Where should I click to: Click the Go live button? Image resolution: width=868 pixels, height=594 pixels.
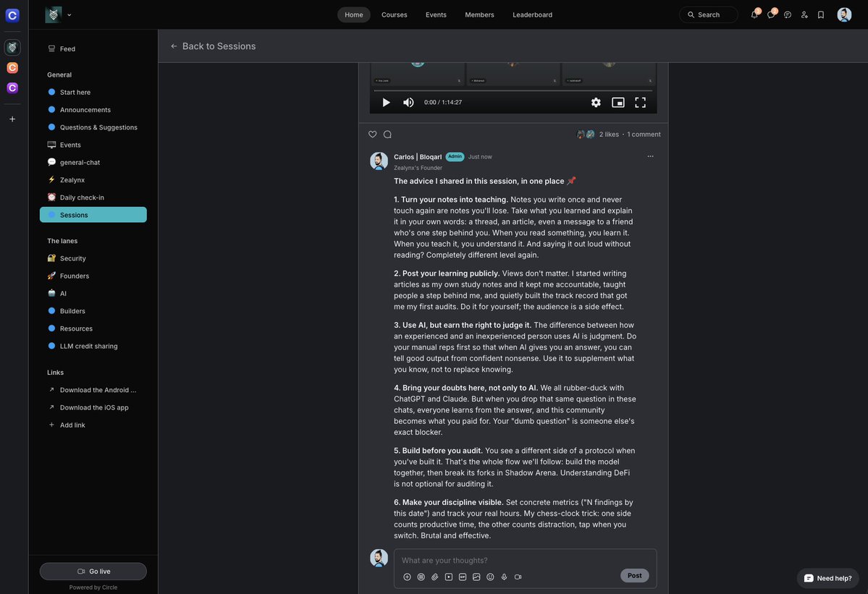click(93, 572)
